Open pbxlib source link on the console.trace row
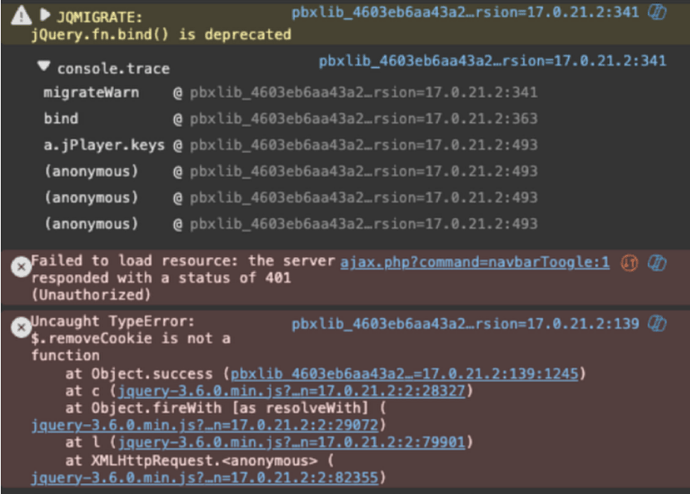 (492, 61)
